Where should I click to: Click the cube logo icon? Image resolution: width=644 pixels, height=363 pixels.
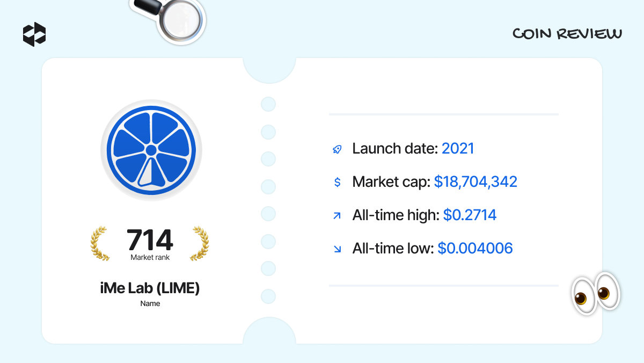(x=34, y=34)
